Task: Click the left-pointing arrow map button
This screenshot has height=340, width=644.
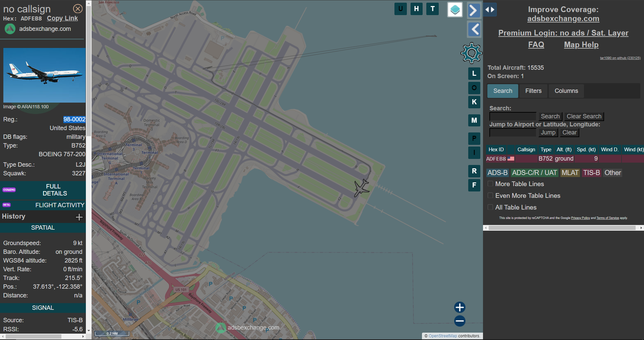Action: 474,30
